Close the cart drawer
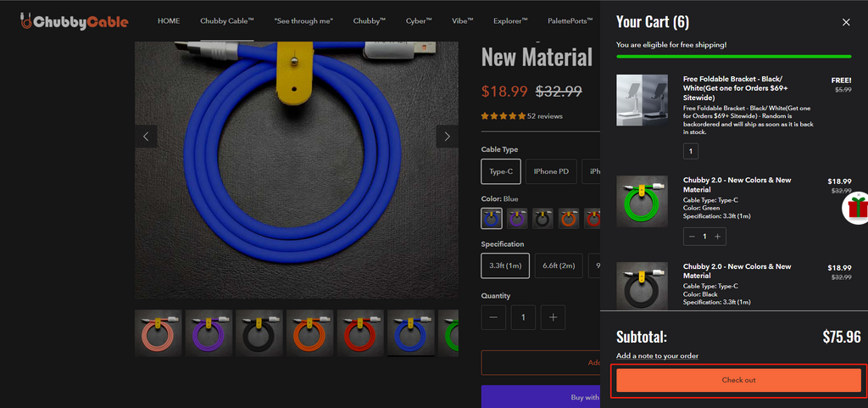 tap(846, 22)
